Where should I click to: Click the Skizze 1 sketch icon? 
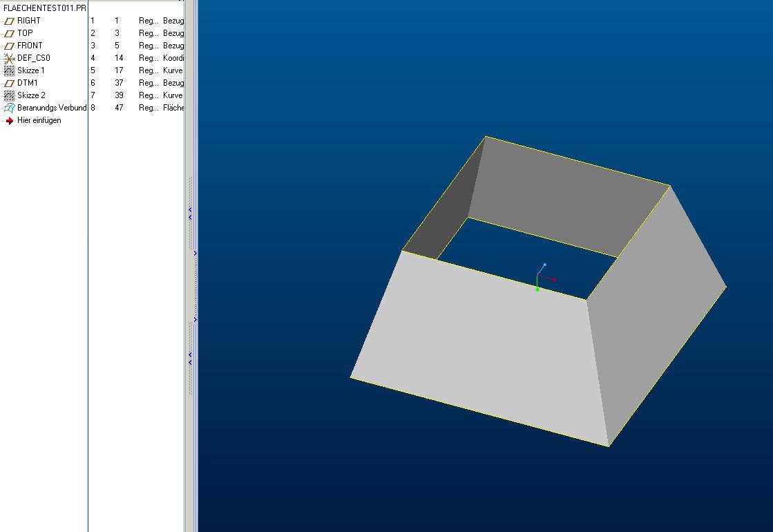9,70
